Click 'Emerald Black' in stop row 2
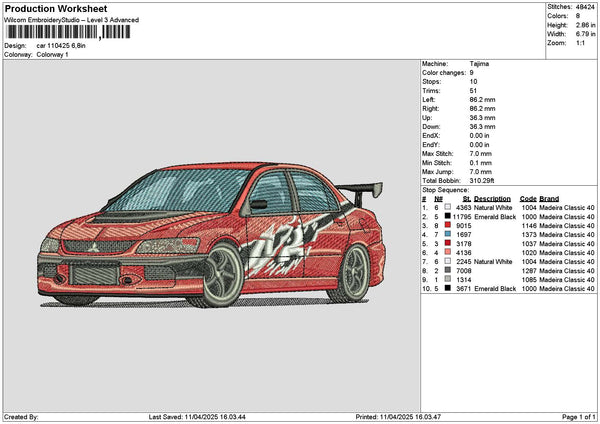 click(x=495, y=217)
